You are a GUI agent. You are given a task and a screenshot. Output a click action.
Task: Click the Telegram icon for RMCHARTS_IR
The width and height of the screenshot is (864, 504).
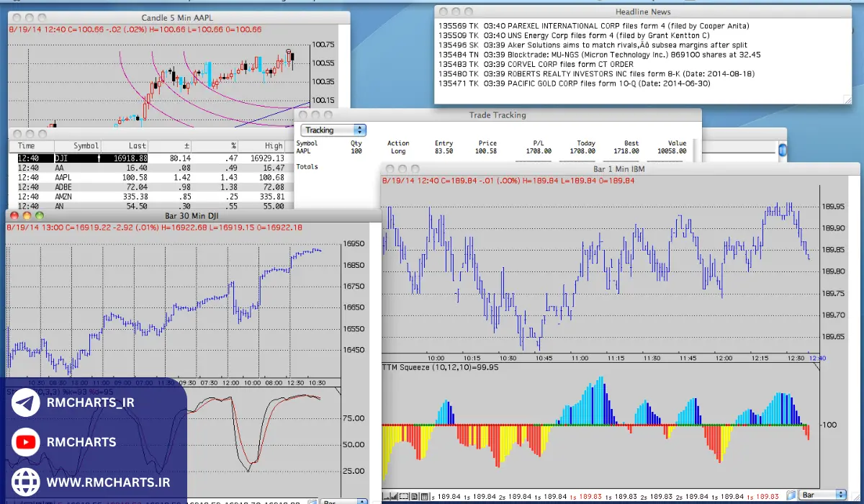click(26, 404)
